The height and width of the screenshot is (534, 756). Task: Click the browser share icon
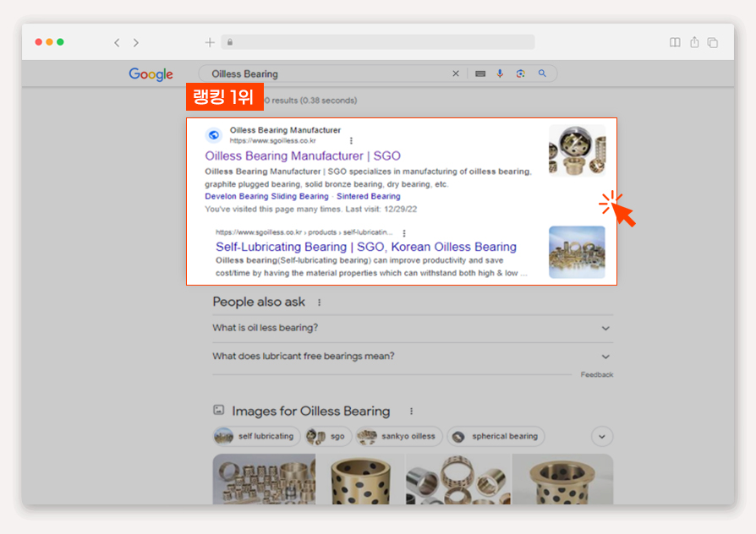[x=694, y=42]
